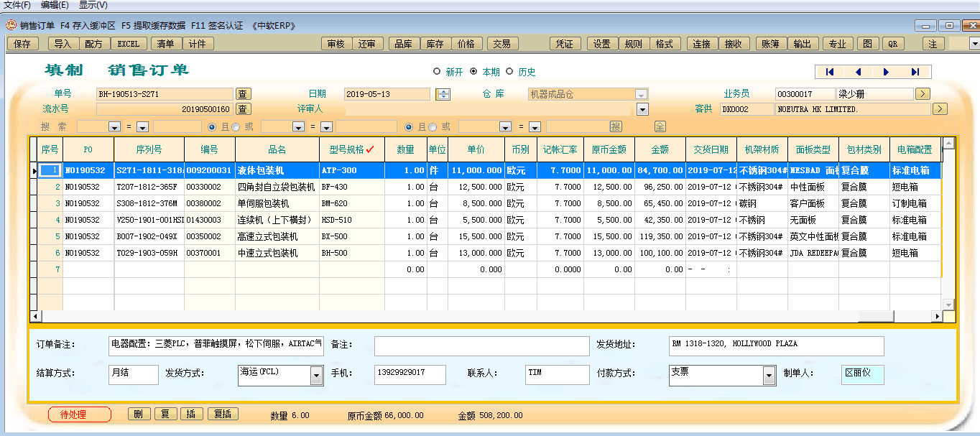Click the 凭证 voucher button
The width and height of the screenshot is (980, 436).
point(565,44)
